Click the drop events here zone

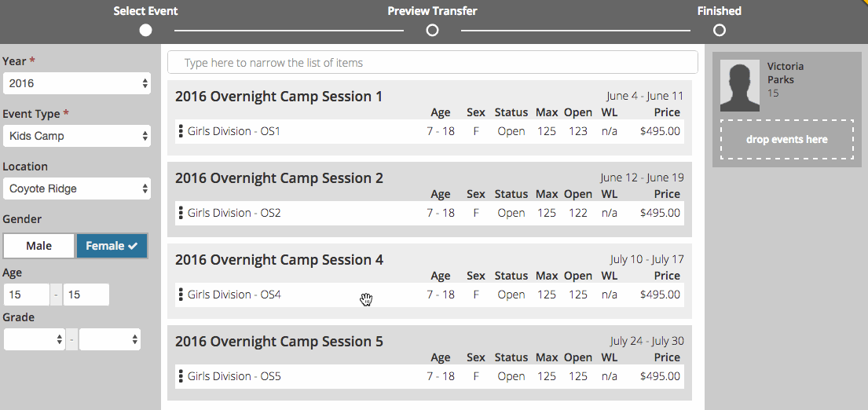(787, 140)
